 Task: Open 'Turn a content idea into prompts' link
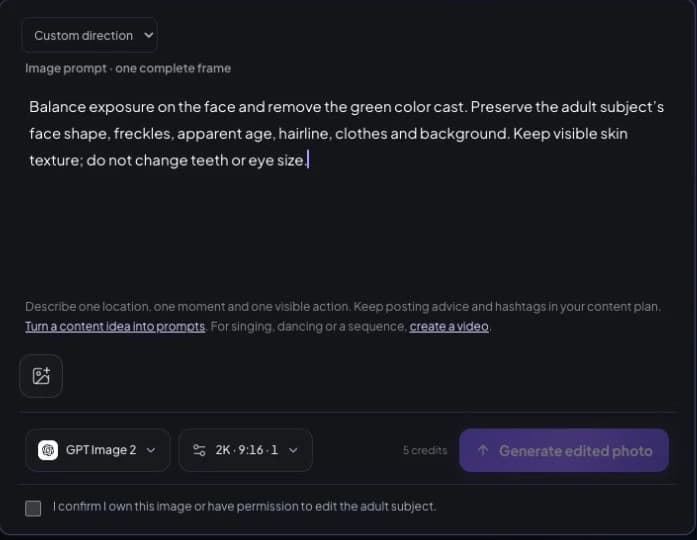[x=115, y=327]
